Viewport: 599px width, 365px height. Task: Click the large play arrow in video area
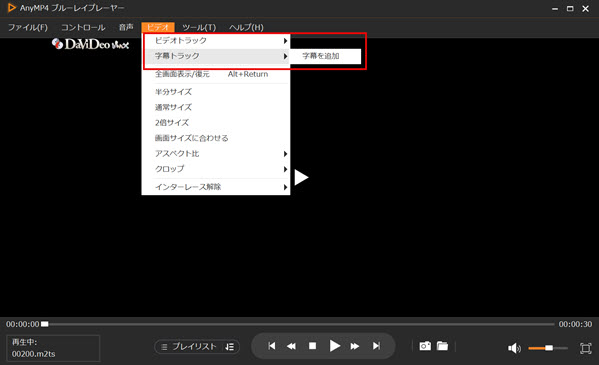pyautogui.click(x=301, y=177)
